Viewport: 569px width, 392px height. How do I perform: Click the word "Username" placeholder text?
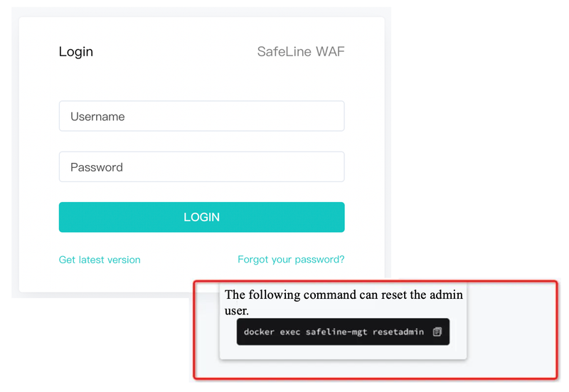97,117
